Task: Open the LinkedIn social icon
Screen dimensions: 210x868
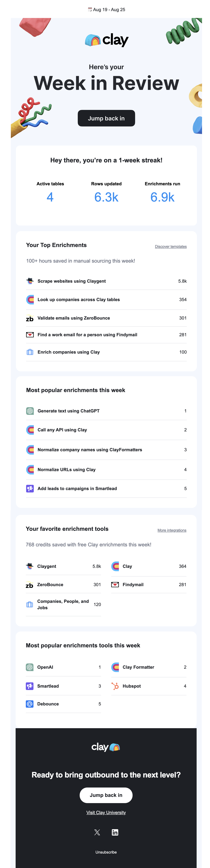Action: (115, 832)
